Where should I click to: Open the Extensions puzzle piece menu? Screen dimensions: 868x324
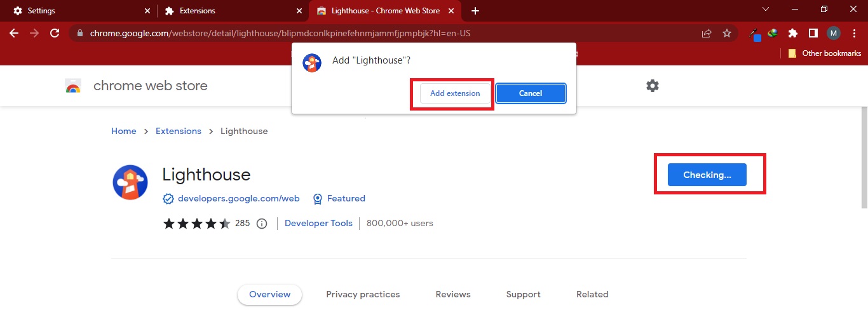792,33
